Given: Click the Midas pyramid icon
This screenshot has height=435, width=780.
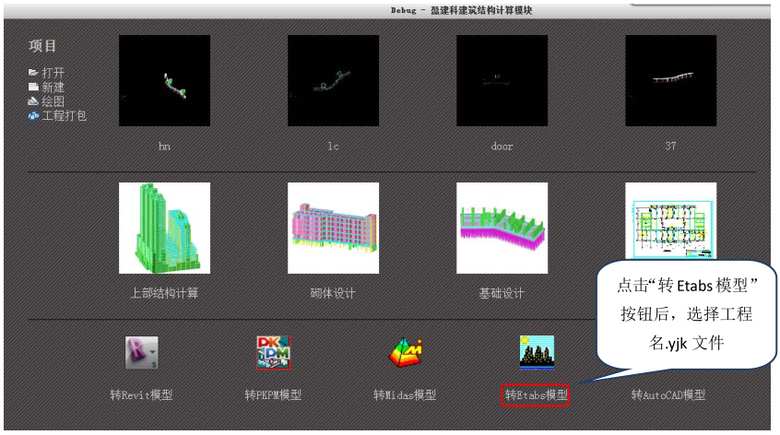Looking at the screenshot, I should [405, 353].
